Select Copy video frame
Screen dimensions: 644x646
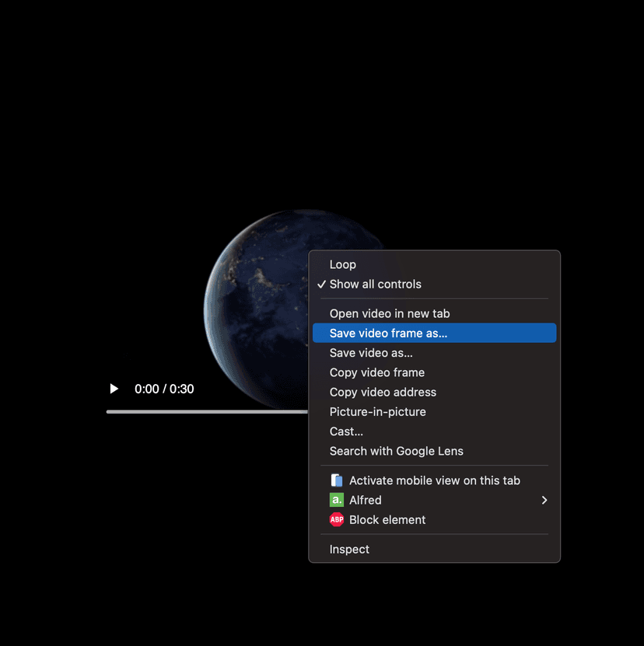pyautogui.click(x=377, y=372)
